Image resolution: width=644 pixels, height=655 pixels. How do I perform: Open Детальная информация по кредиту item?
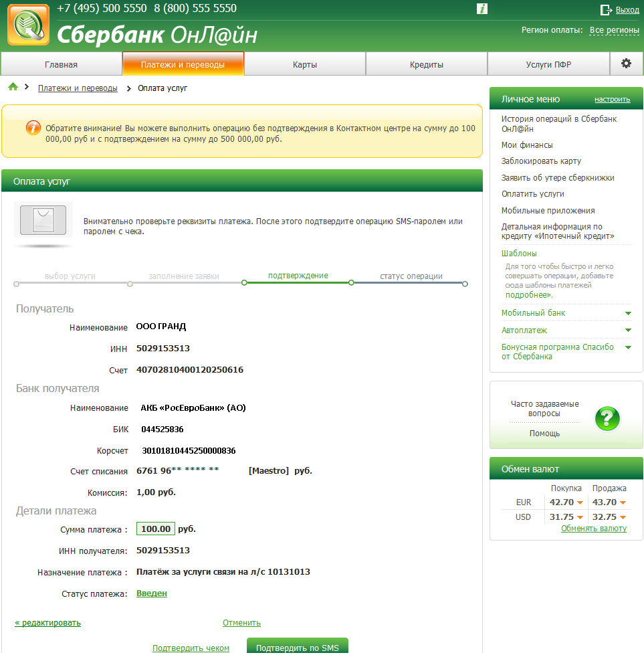click(x=558, y=231)
